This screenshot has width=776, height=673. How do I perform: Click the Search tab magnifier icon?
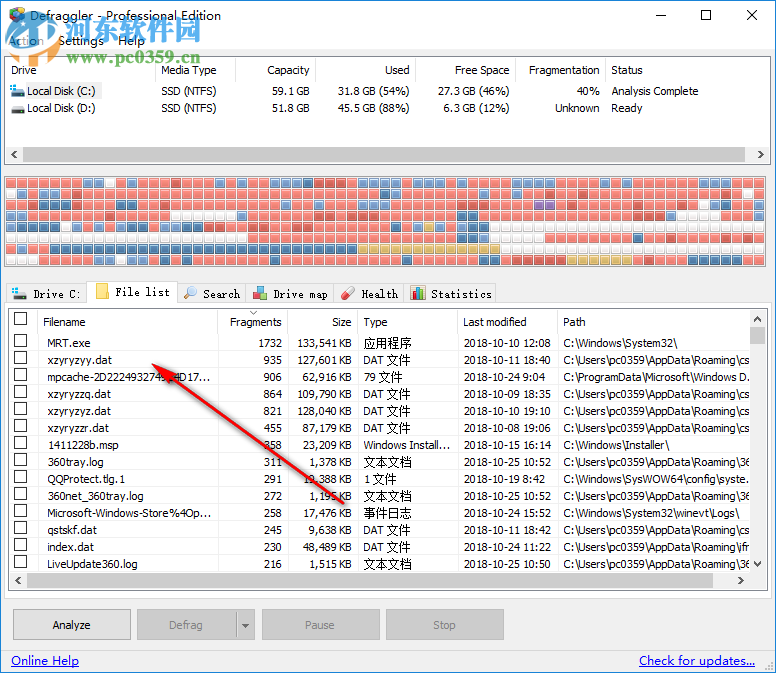click(190, 293)
